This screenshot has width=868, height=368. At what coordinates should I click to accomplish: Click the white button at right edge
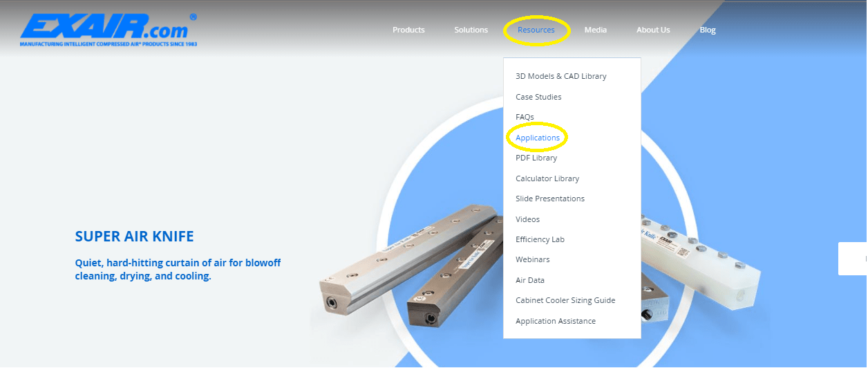click(853, 259)
